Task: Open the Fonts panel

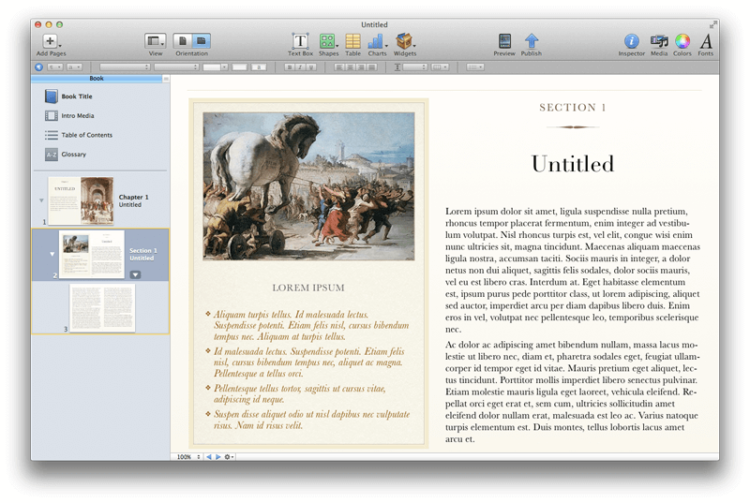Action: pyautogui.click(x=706, y=41)
